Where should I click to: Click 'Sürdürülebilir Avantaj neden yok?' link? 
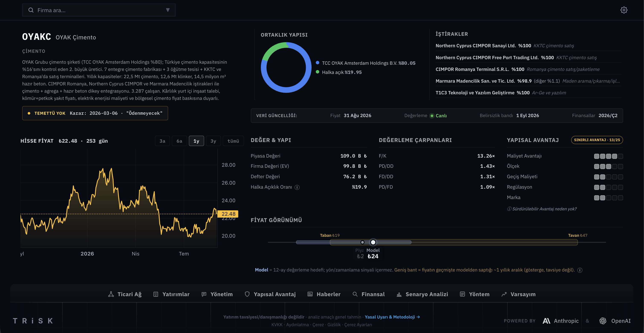click(542, 209)
